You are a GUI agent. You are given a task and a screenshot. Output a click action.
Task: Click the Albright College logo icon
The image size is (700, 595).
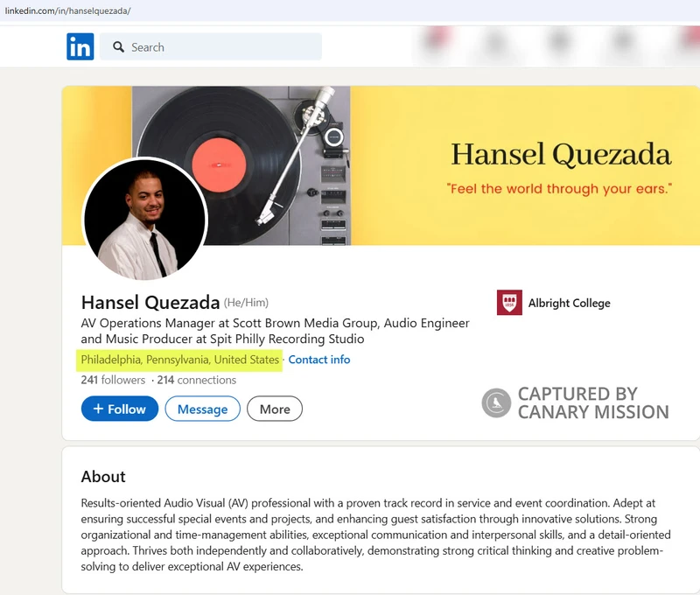click(509, 303)
